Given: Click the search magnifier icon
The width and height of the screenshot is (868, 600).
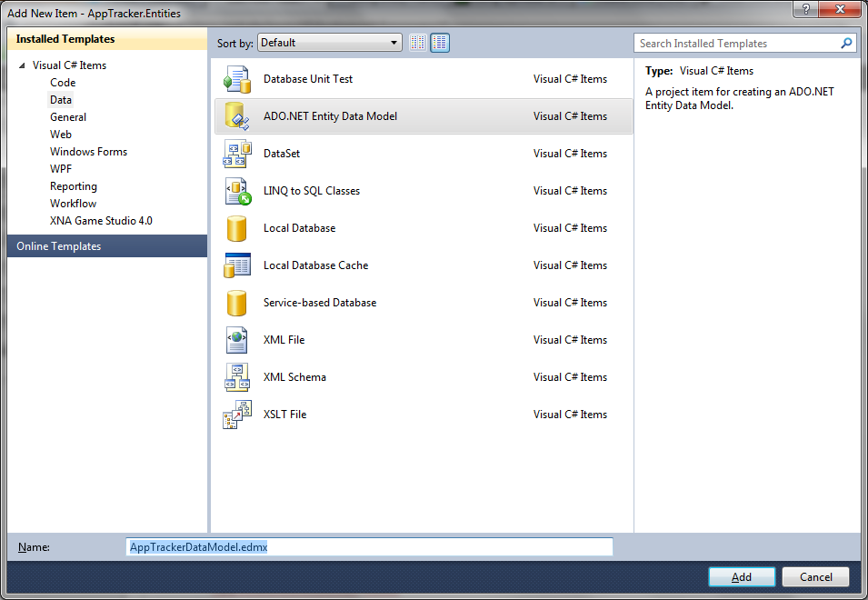Looking at the screenshot, I should pyautogui.click(x=846, y=43).
